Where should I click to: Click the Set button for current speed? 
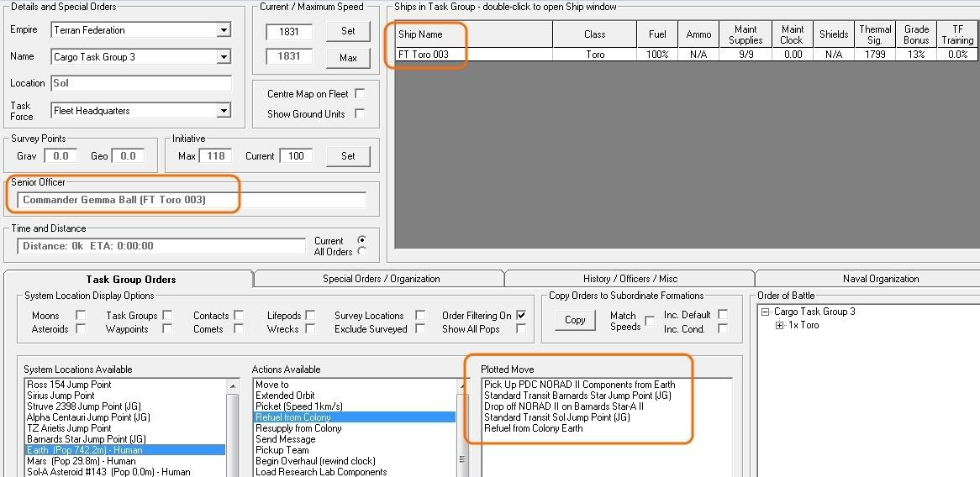(x=348, y=31)
